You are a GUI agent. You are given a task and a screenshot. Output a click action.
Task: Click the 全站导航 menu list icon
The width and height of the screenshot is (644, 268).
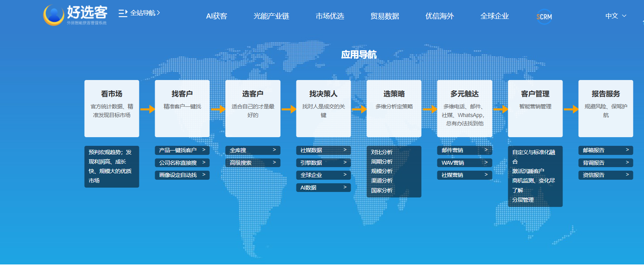(123, 13)
